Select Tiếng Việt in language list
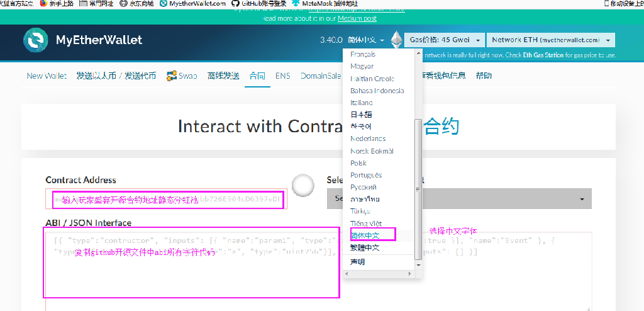 click(366, 223)
